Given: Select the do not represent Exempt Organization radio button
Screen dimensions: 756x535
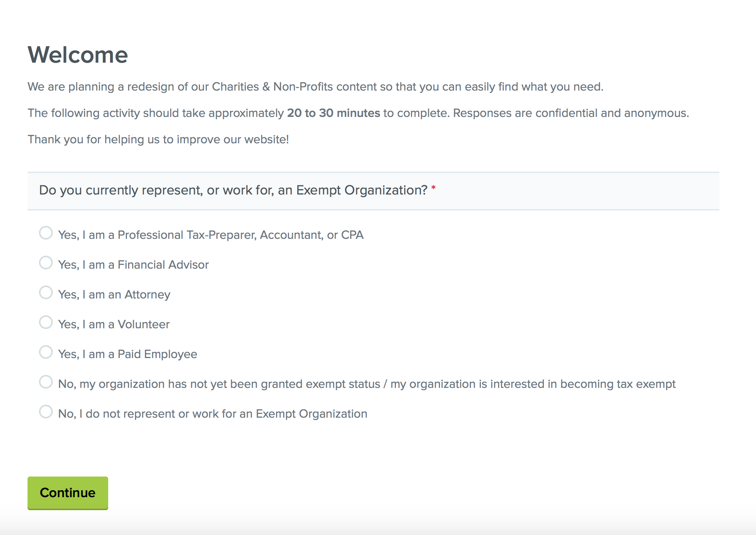Looking at the screenshot, I should pos(46,412).
